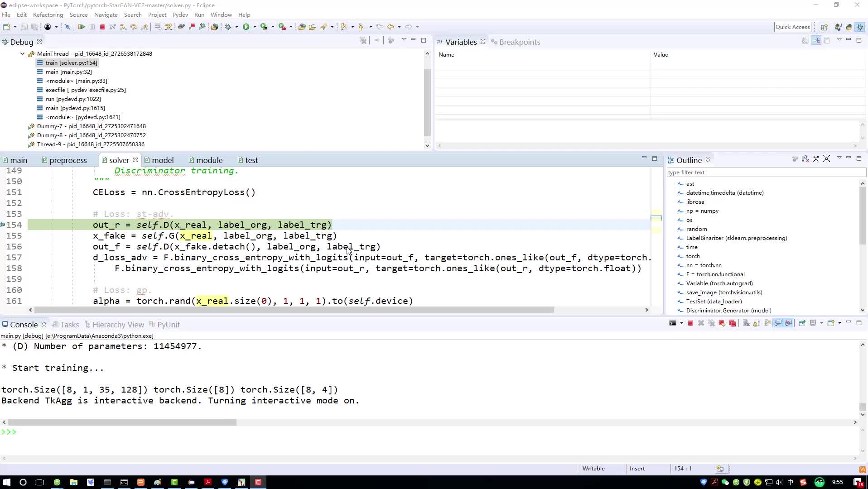Switch to the preprocess editor tab
This screenshot has width=868, height=489.
coord(64,160)
